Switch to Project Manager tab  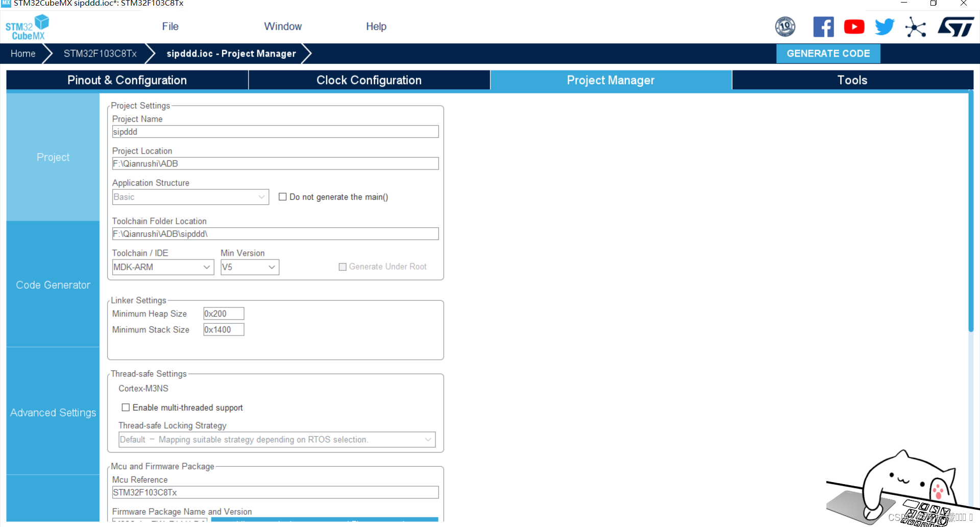coord(610,80)
